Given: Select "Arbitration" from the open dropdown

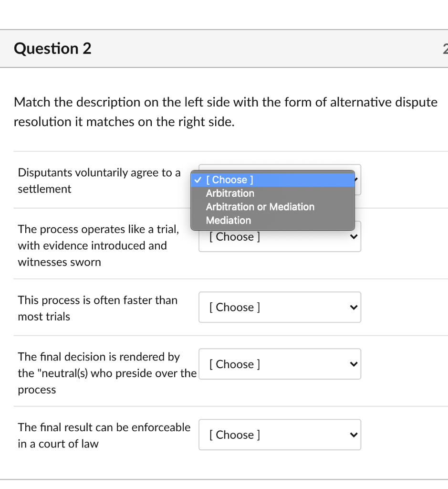Looking at the screenshot, I should coord(230,193).
